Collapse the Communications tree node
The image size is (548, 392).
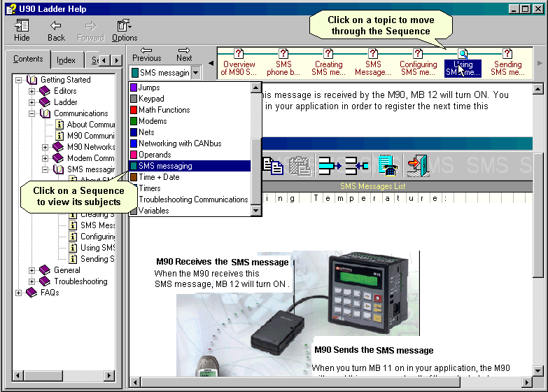click(x=32, y=113)
